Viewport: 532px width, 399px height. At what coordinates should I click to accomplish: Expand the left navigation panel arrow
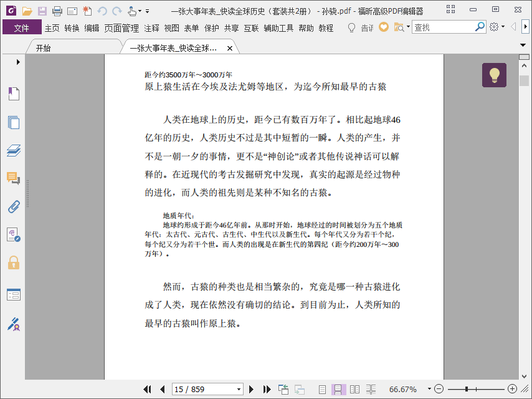[18, 62]
